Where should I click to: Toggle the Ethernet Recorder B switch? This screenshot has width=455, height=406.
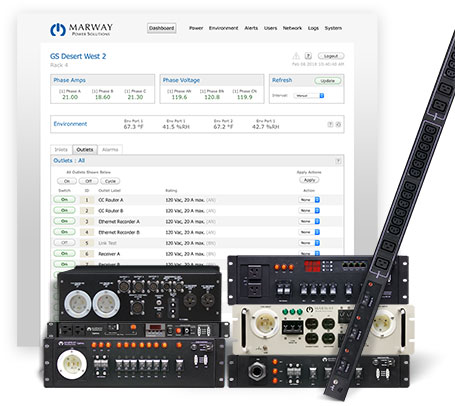64,232
